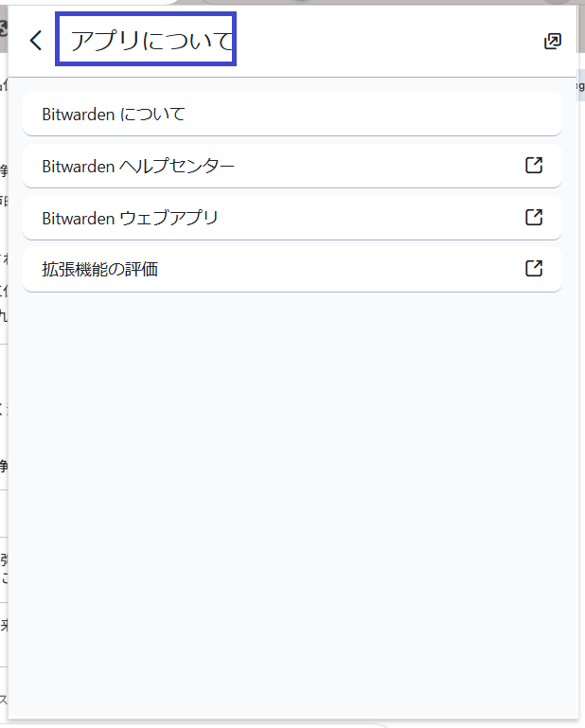Pop out Bitwarden into a new window

pos(553,41)
